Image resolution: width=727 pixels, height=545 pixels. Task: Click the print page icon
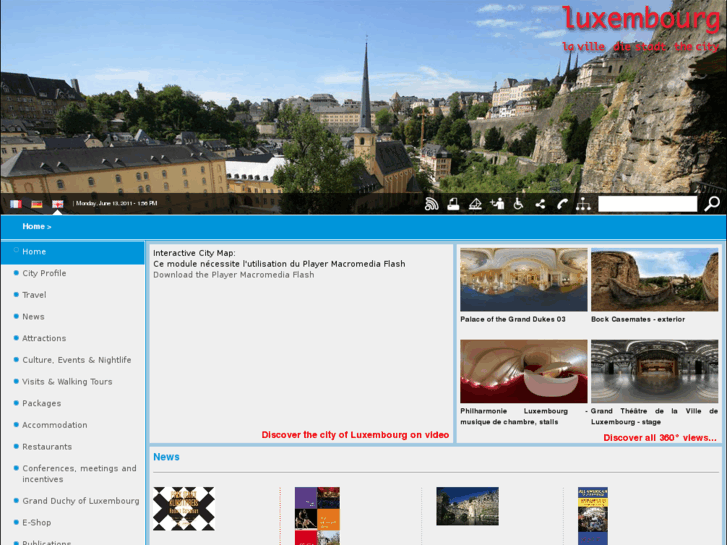[453, 204]
